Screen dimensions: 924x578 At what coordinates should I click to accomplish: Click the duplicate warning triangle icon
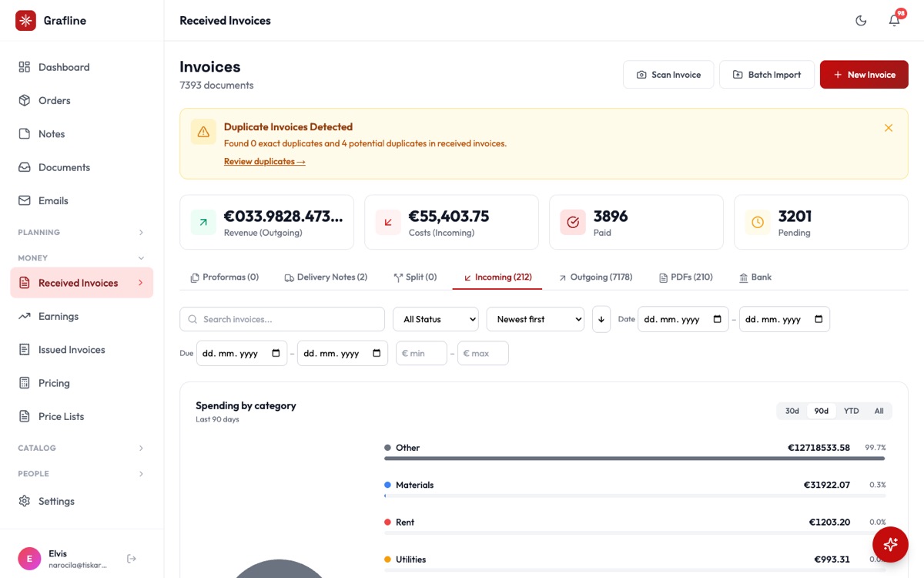coord(203,132)
